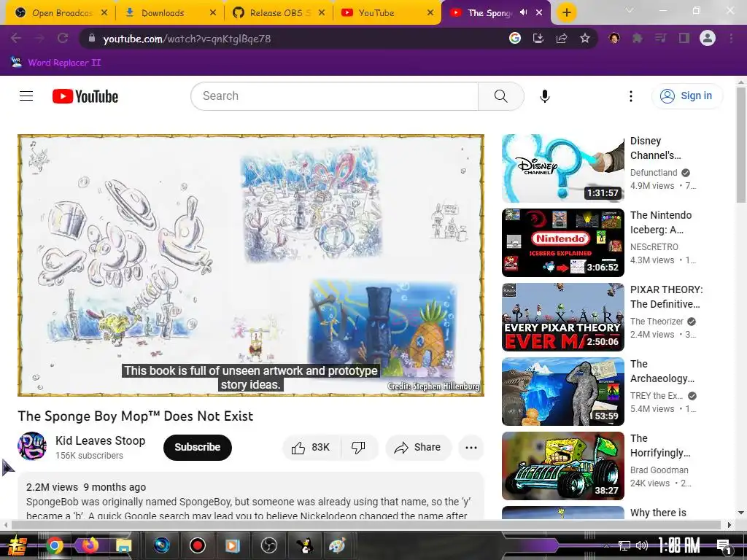Open the NESCRETRO channel name
The height and width of the screenshot is (560, 747).
tap(654, 246)
